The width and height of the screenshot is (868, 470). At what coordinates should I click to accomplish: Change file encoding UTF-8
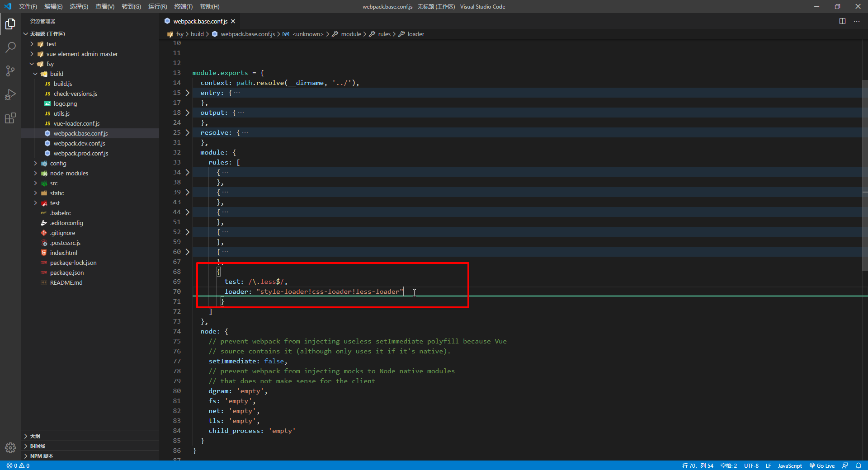[751, 465]
